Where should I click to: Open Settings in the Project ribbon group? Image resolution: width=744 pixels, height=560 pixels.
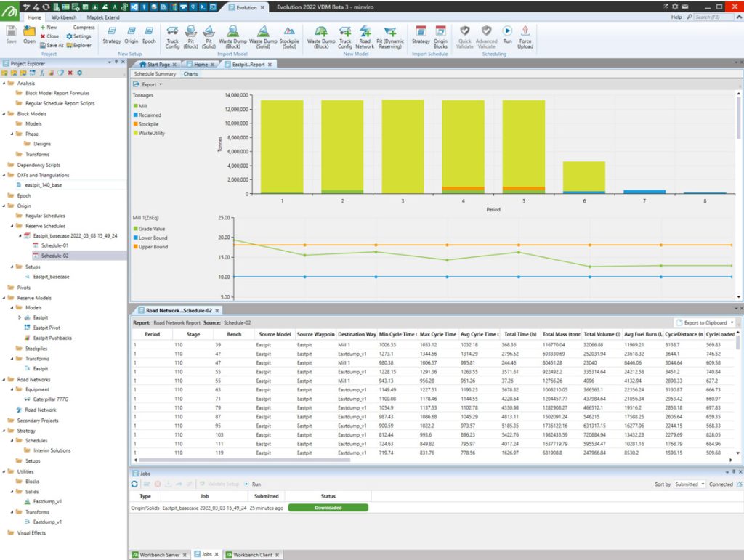(x=78, y=36)
